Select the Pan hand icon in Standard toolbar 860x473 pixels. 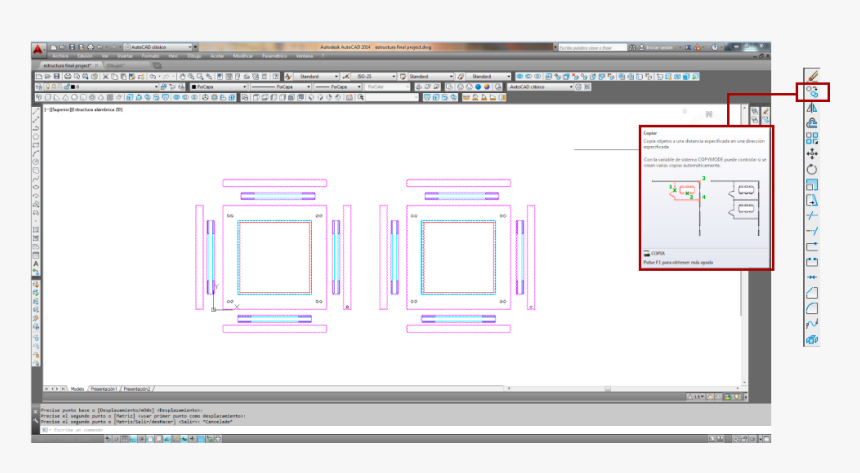click(x=182, y=77)
